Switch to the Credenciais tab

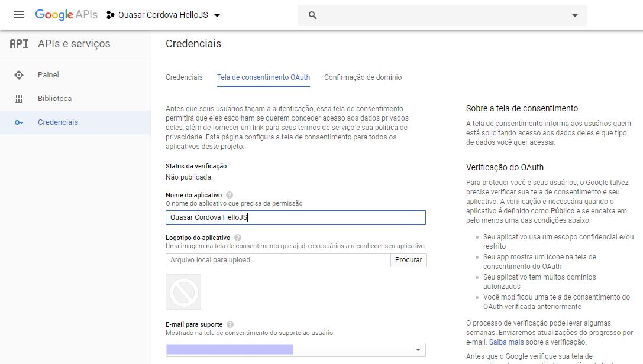click(x=184, y=77)
